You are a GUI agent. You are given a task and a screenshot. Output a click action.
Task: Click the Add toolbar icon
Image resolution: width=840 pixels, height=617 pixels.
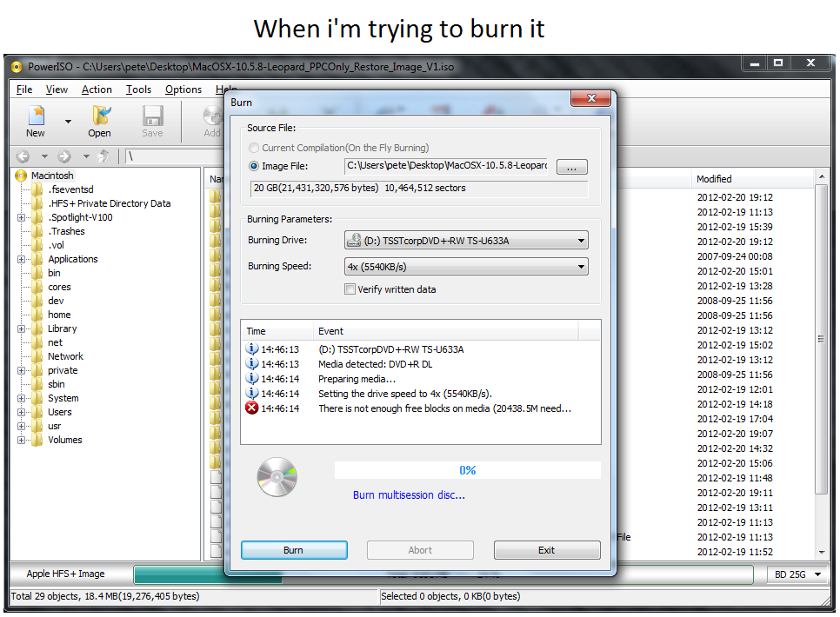213,116
